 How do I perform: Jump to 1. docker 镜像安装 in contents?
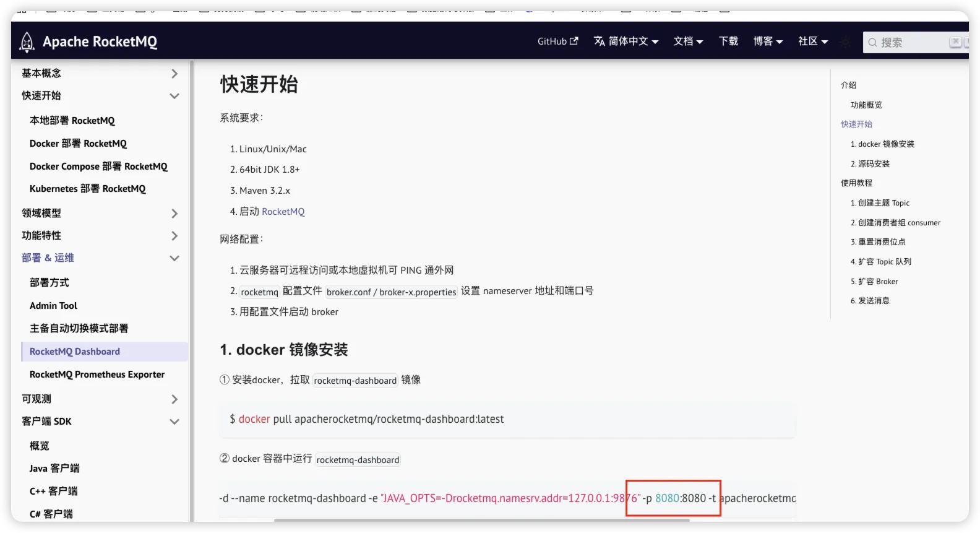(882, 144)
